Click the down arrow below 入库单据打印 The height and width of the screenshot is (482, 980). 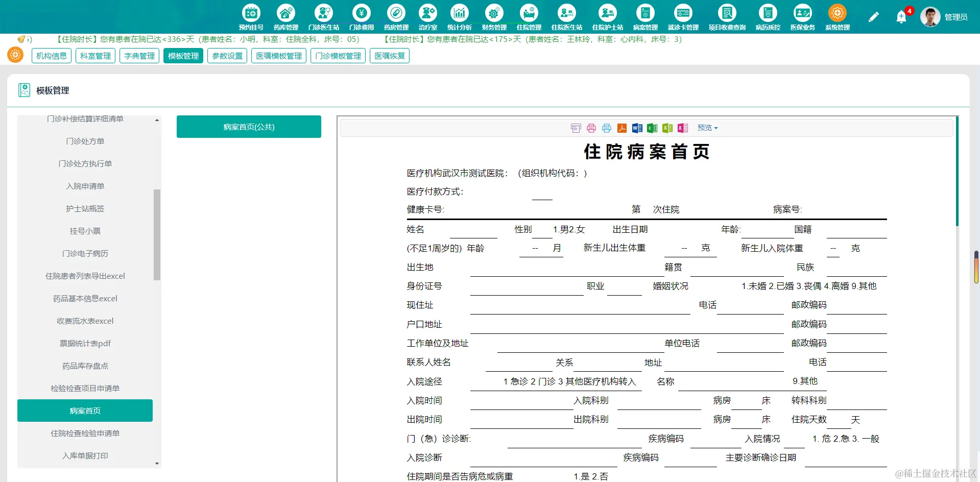click(x=157, y=463)
